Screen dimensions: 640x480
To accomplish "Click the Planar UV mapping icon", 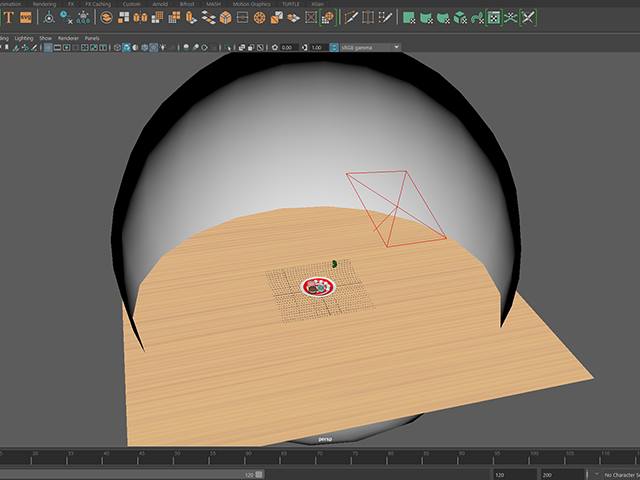I will pos(409,18).
